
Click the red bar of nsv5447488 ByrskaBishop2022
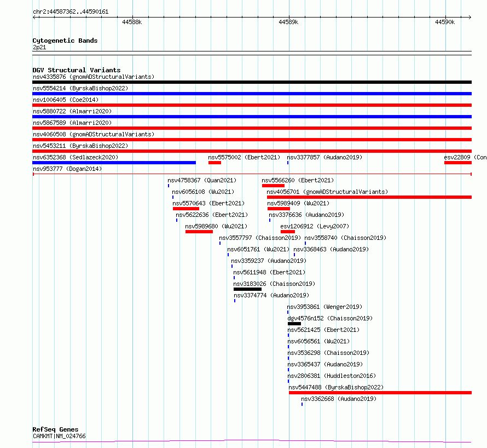pos(380,393)
